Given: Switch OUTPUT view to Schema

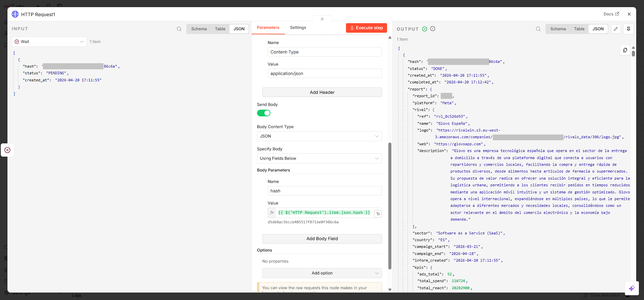Looking at the screenshot, I should pyautogui.click(x=558, y=29).
